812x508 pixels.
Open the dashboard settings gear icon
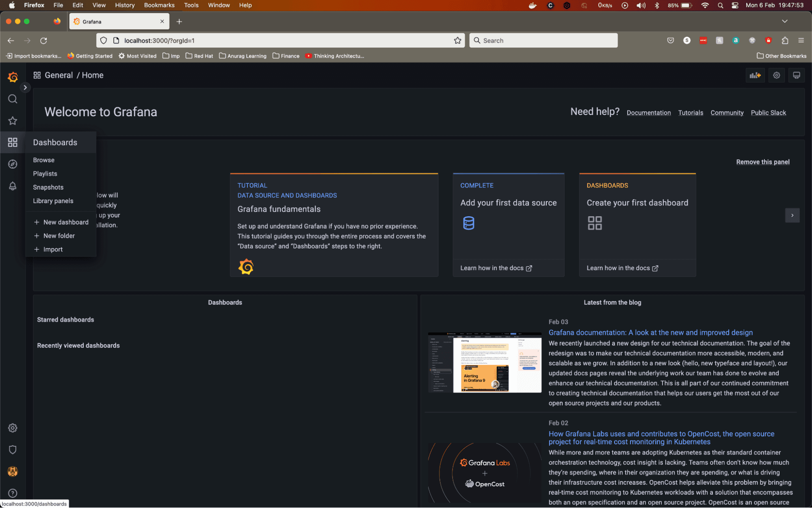coord(776,75)
